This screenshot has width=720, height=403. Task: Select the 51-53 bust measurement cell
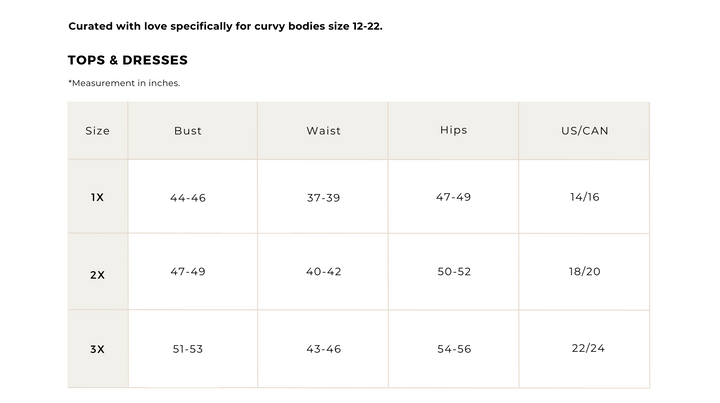(188, 349)
